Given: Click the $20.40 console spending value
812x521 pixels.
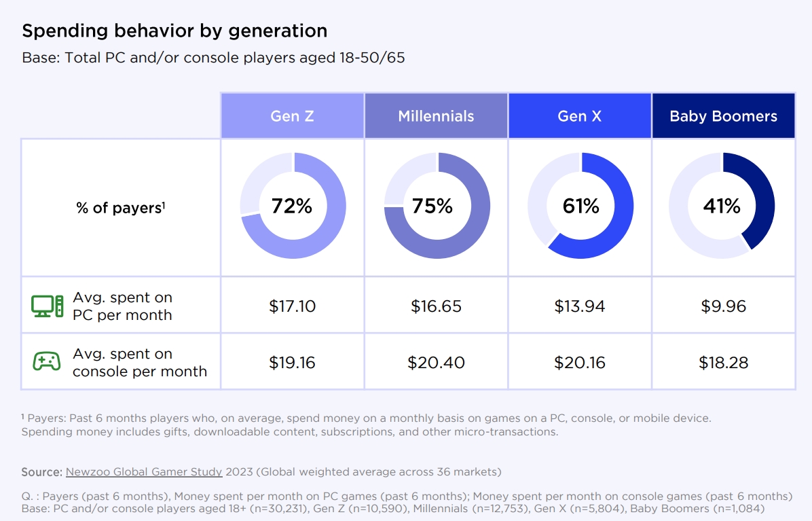Looking at the screenshot, I should pyautogui.click(x=436, y=363).
